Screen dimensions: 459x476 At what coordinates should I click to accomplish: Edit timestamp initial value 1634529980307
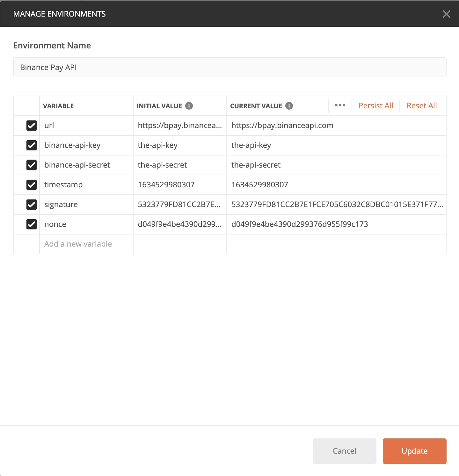click(x=180, y=185)
